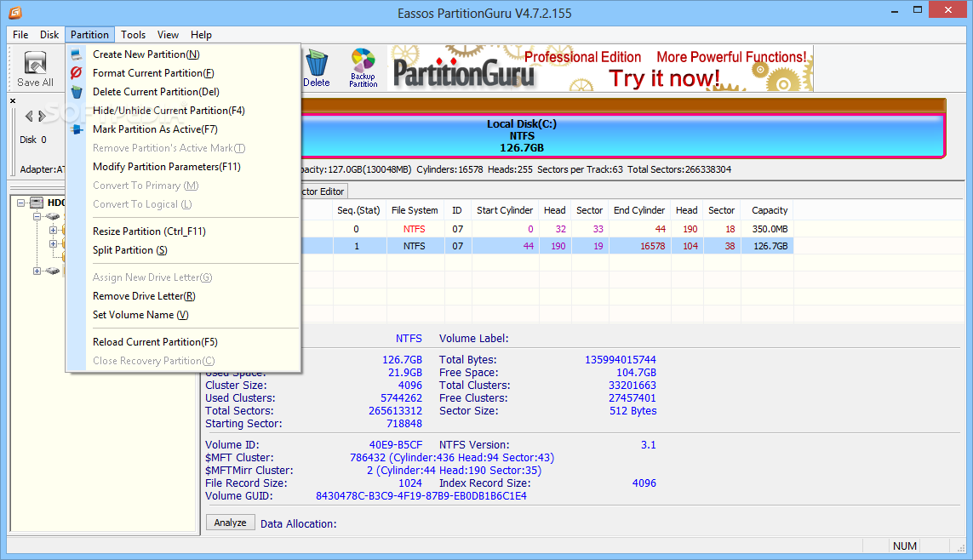The width and height of the screenshot is (973, 560).
Task: Select the Local Disk(C:) partition bar
Action: click(622, 136)
